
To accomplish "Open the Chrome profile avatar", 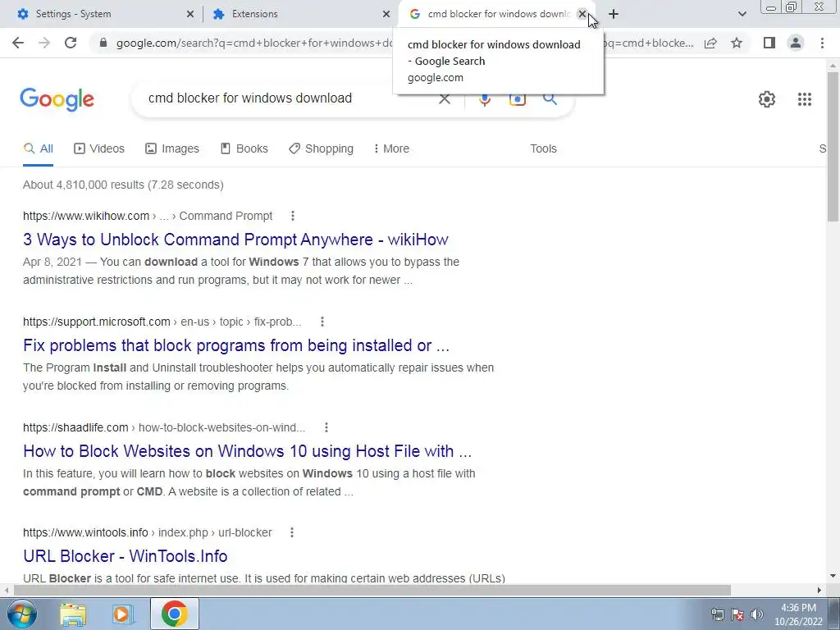I will [x=796, y=43].
